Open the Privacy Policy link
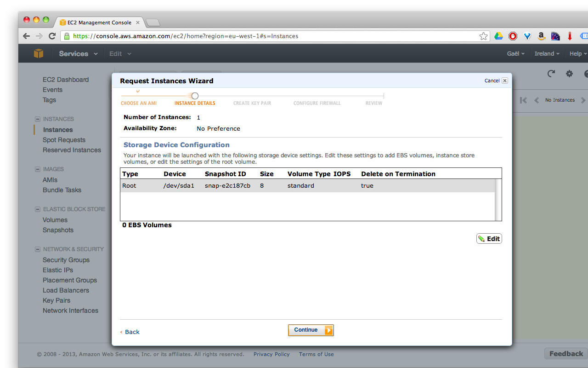 click(271, 354)
